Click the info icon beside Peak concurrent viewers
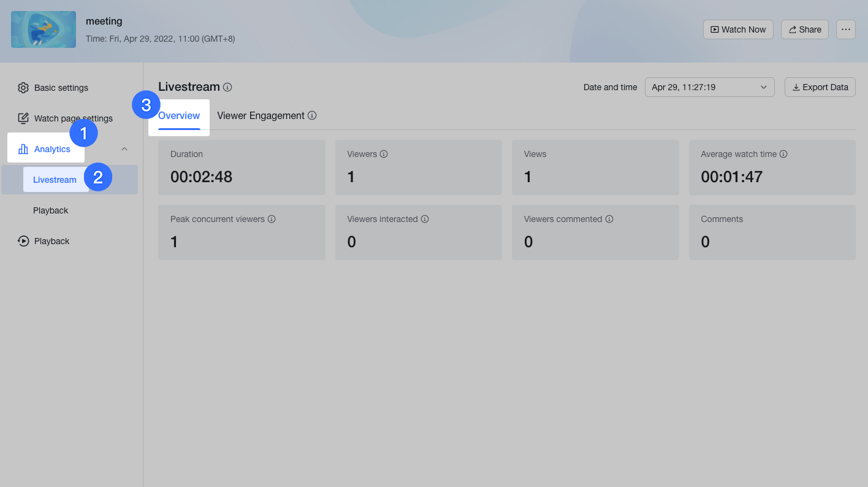Image resolution: width=868 pixels, height=487 pixels. coord(270,219)
